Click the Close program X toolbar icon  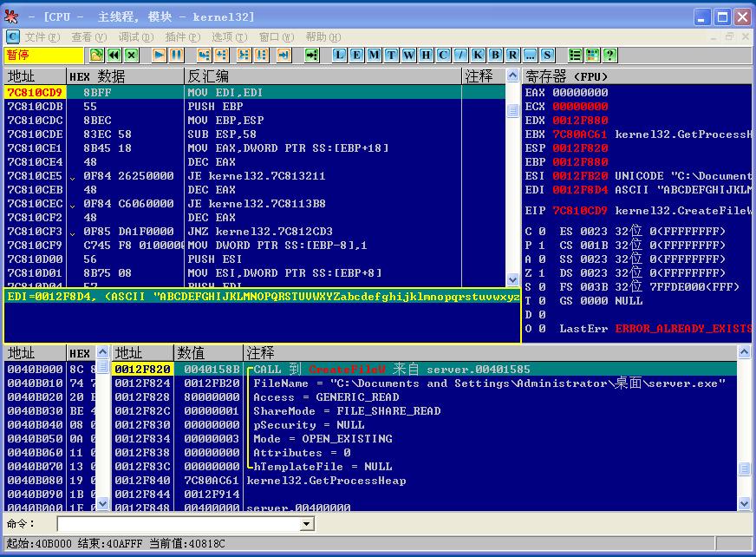[132, 55]
